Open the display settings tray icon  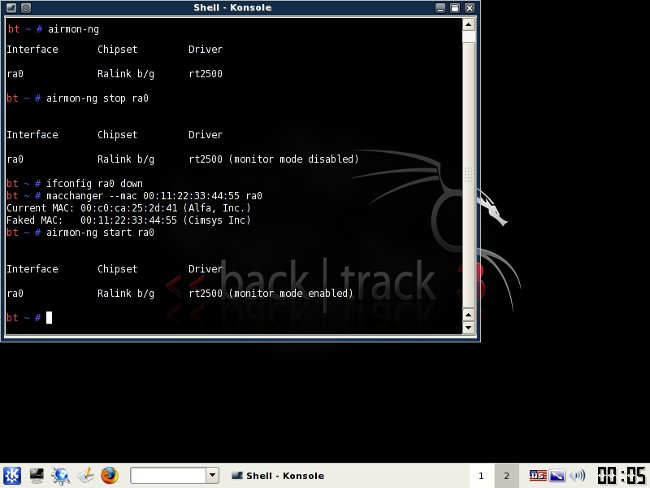(557, 475)
